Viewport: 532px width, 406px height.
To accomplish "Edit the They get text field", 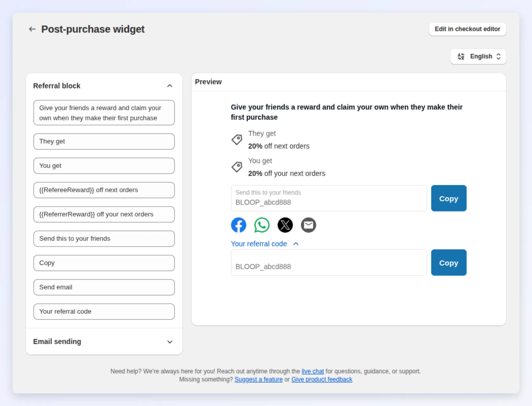I will [104, 141].
